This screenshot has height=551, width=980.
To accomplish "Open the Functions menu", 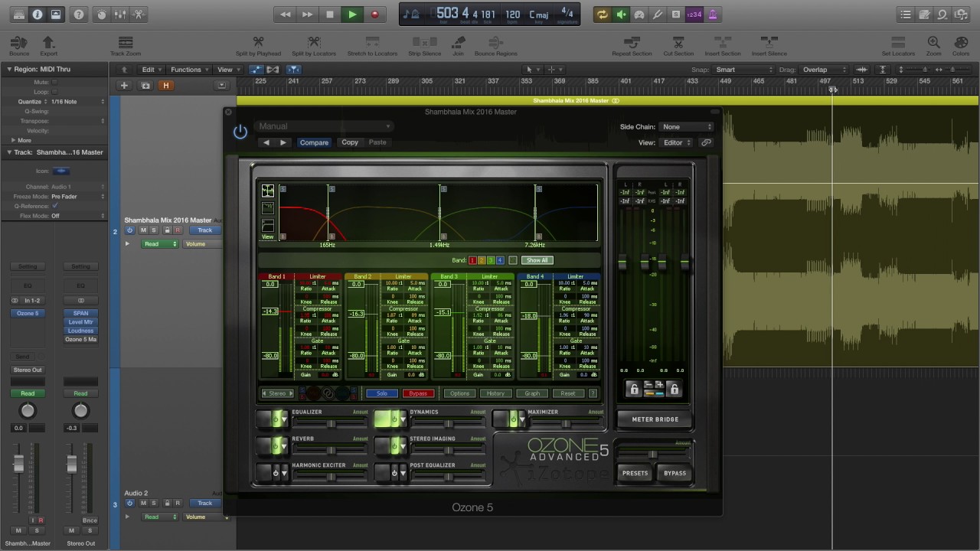I will (x=188, y=70).
